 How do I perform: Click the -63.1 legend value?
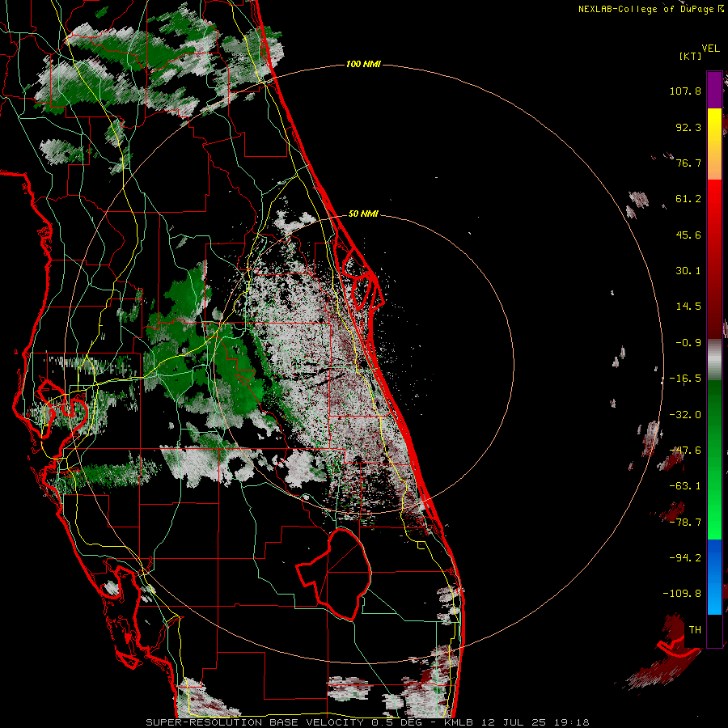685,486
